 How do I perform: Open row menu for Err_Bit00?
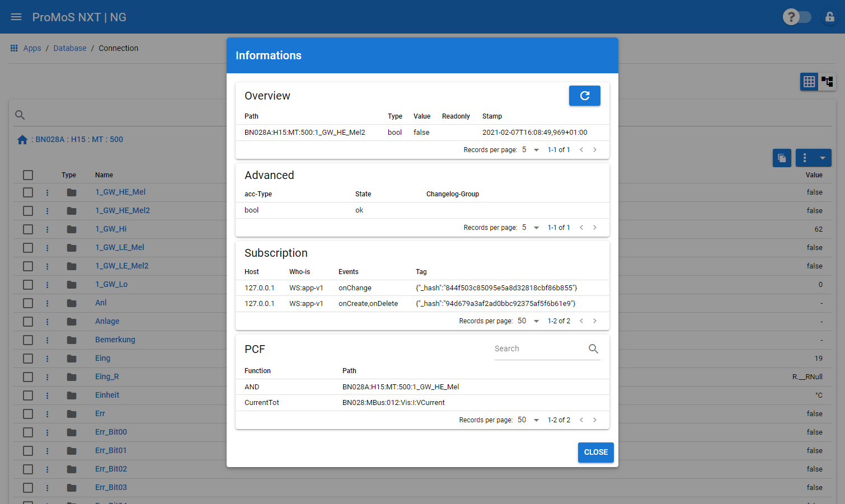coord(47,432)
